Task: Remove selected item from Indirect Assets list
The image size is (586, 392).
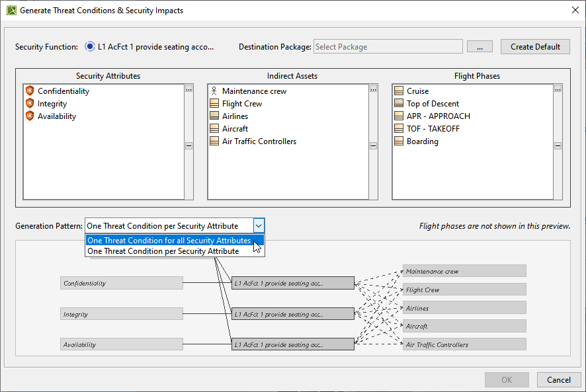Action: coord(373,145)
